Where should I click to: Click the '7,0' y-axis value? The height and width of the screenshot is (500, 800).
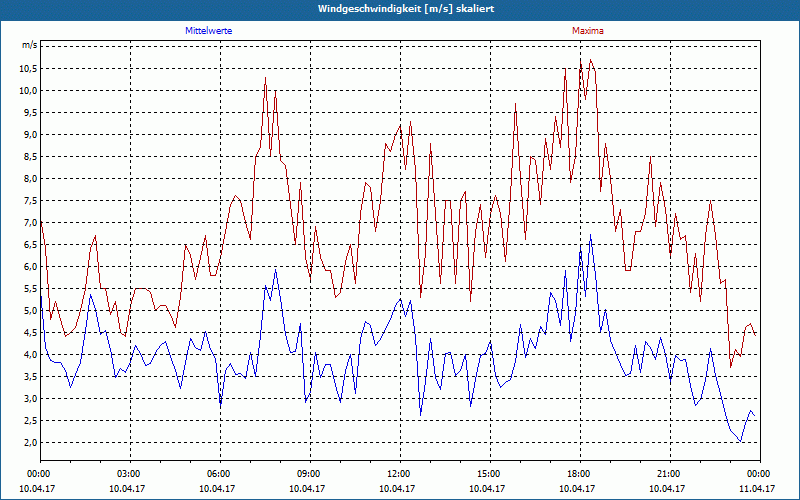click(30, 222)
